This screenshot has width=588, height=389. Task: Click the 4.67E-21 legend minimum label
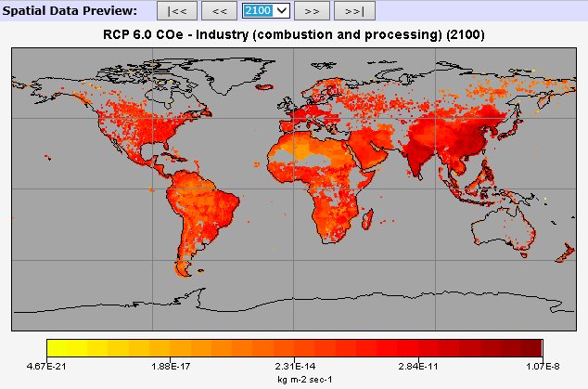[x=50, y=365]
